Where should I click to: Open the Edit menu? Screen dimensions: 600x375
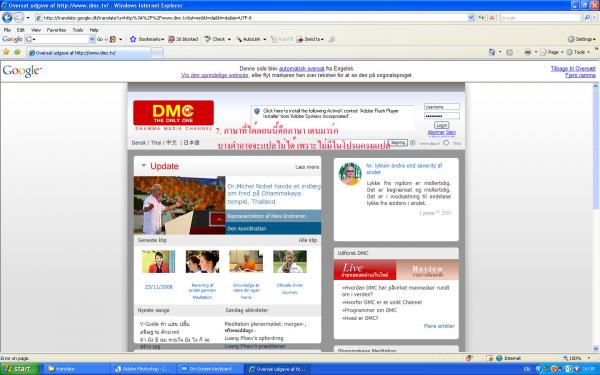(20, 30)
